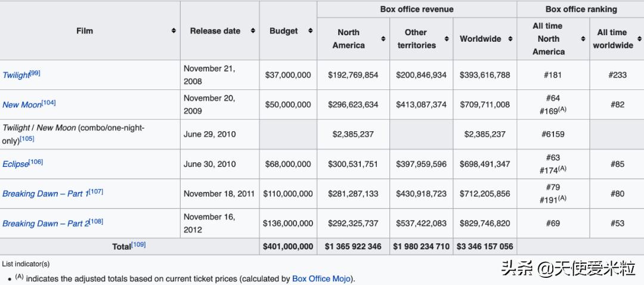Viewport: 644px width, 285px height.
Task: Click the Budget column sort arrows
Action: click(310, 31)
